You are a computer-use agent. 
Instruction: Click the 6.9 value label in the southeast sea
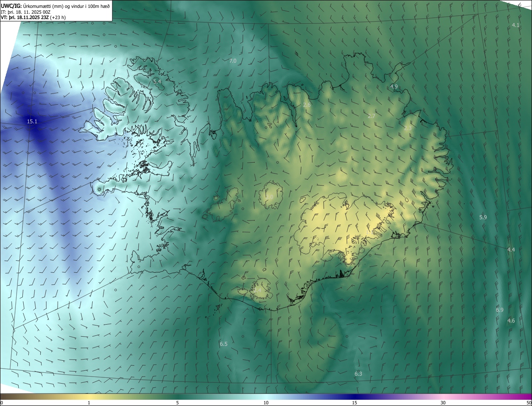click(x=500, y=310)
